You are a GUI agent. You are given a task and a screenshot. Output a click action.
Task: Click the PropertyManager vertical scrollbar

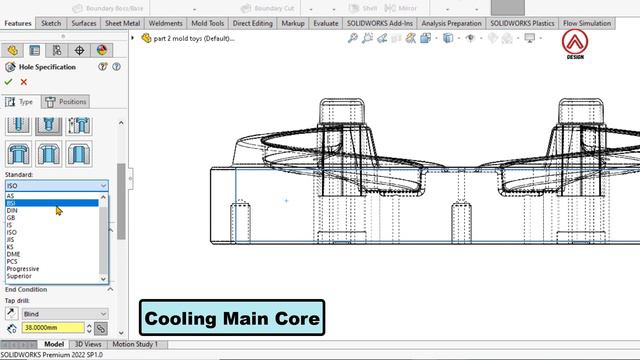(121, 202)
